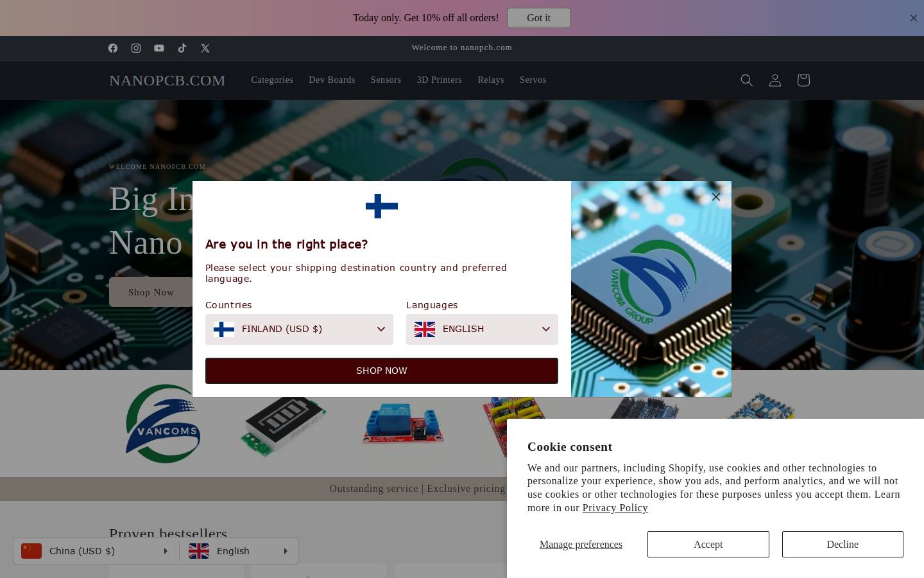Open the account login icon
The height and width of the screenshot is (578, 924).
775,80
